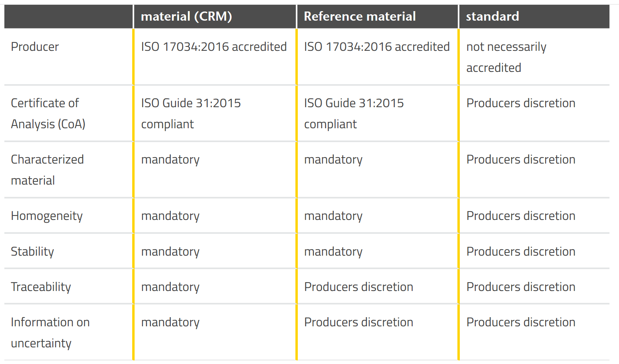This screenshot has height=364, width=619.
Task: Select the "Producer" row label
Action: point(35,47)
